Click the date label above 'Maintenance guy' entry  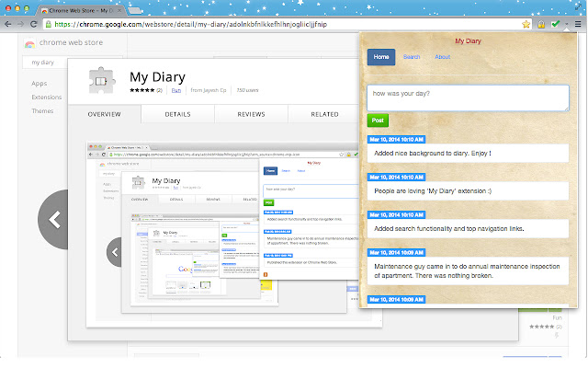pyautogui.click(x=396, y=253)
